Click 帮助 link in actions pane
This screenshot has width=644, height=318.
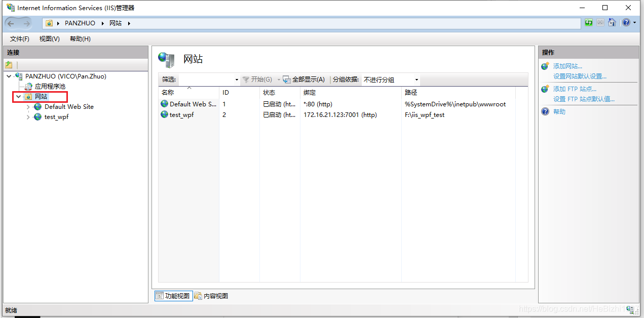click(559, 112)
